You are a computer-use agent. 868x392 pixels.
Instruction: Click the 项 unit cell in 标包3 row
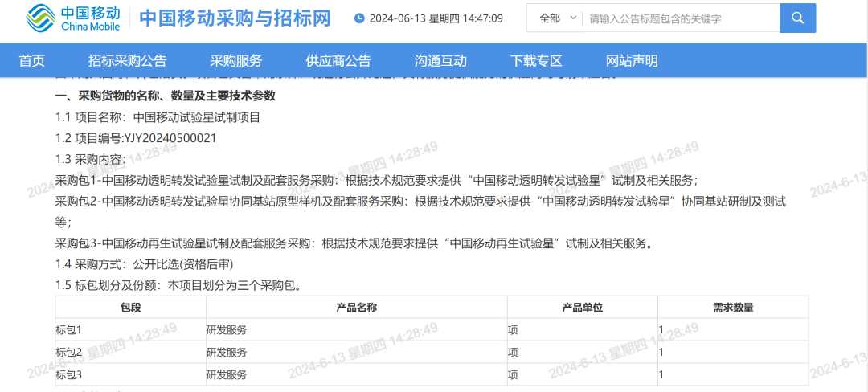tap(583, 374)
